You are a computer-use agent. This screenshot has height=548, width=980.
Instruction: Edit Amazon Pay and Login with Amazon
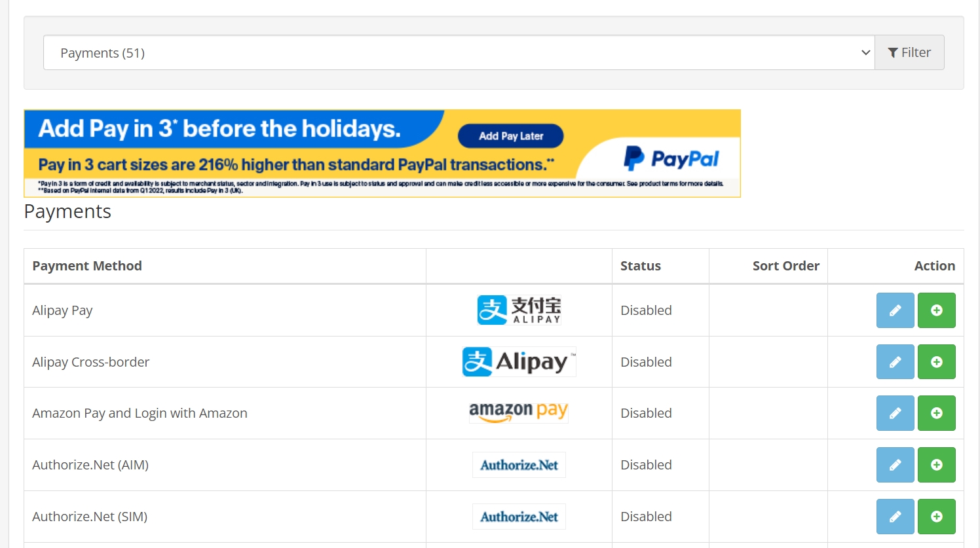click(895, 413)
